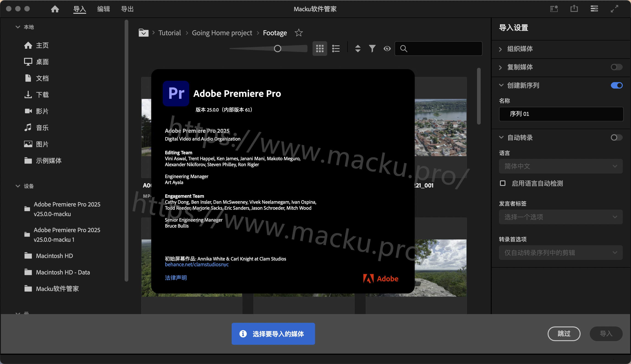631x364 pixels.
Task: Add Footage folder to favorites star
Action: pos(299,33)
